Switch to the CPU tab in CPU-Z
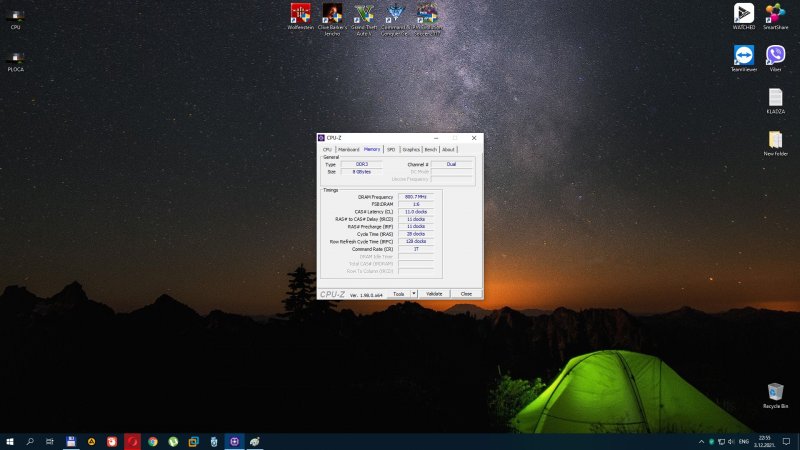 (x=327, y=149)
